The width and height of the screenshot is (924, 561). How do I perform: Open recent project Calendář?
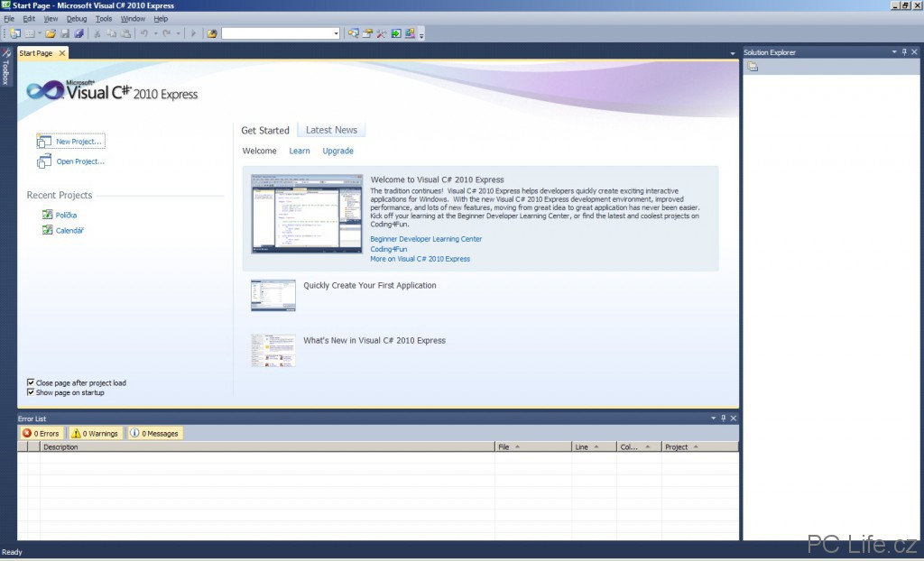point(69,230)
